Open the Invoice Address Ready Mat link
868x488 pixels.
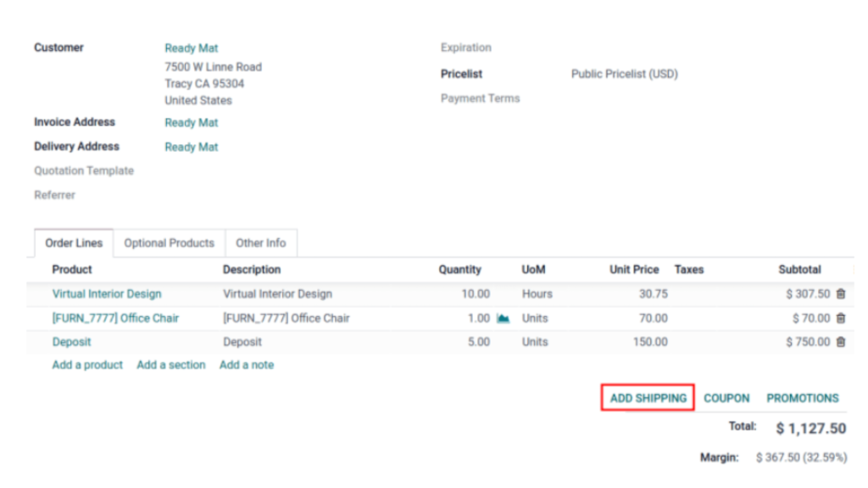[x=192, y=123]
